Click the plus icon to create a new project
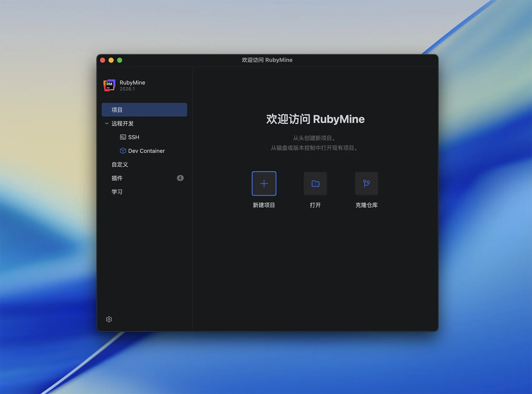Viewport: 532px width, 394px height. click(264, 184)
